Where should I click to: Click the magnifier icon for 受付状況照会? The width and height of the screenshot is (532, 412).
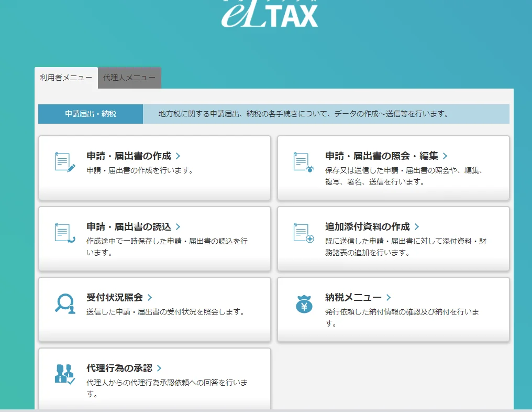(x=65, y=303)
